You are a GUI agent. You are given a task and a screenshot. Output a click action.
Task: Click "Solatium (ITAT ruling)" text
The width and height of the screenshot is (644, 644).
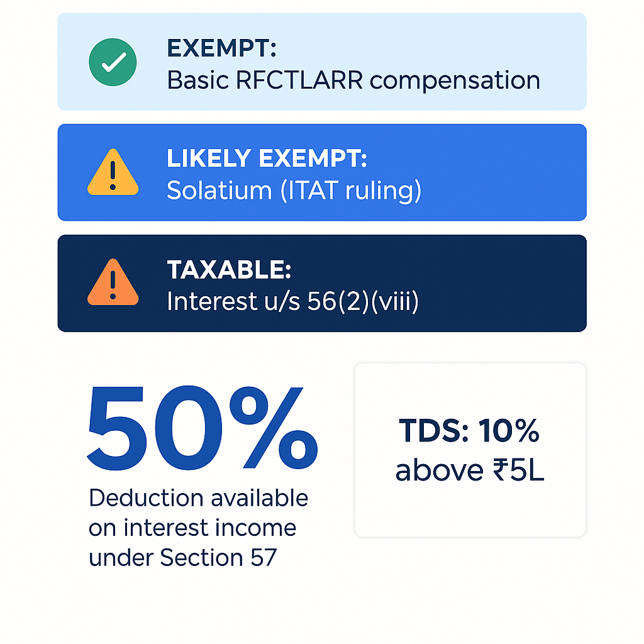coord(294,191)
